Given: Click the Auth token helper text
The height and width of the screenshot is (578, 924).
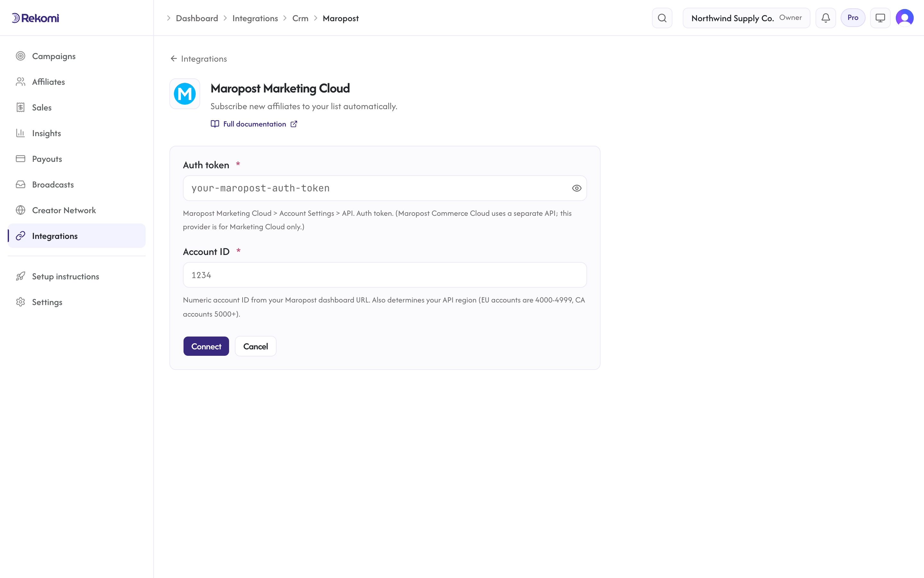Looking at the screenshot, I should coord(377,220).
